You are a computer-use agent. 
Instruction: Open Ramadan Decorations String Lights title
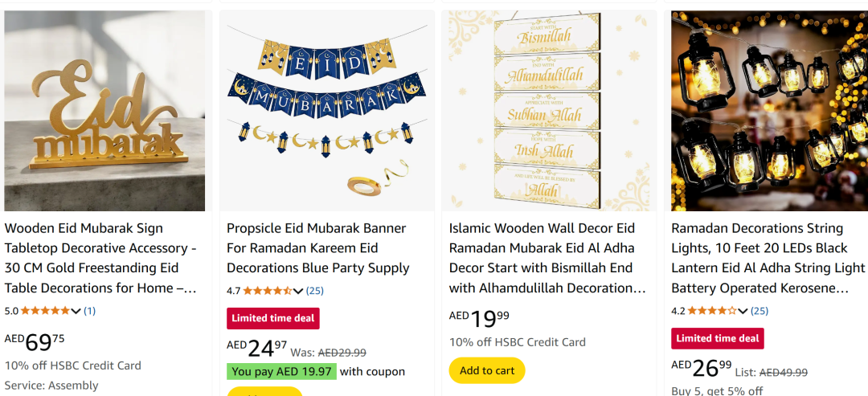[x=768, y=259]
